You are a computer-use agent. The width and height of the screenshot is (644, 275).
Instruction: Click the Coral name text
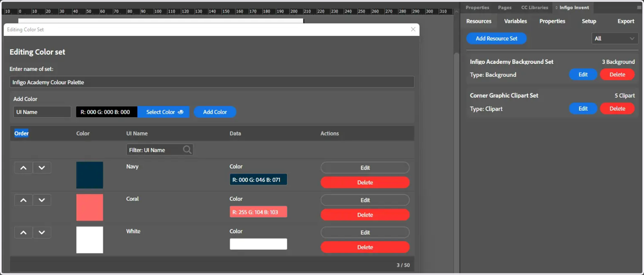coord(132,199)
